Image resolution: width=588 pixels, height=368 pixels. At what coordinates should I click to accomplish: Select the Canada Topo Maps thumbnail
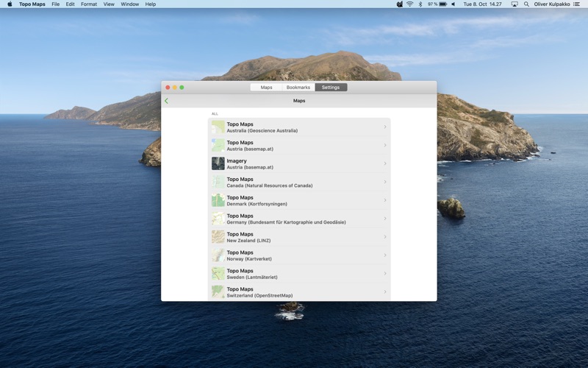[218, 182]
